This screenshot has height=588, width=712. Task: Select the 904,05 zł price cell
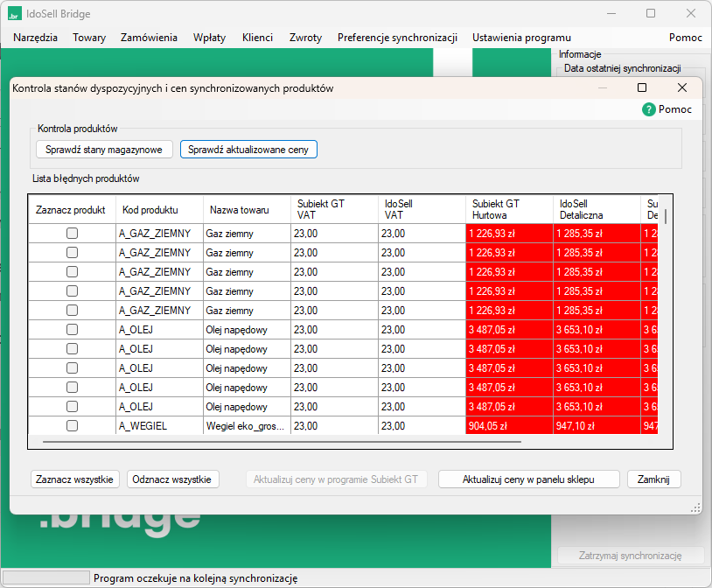509,426
